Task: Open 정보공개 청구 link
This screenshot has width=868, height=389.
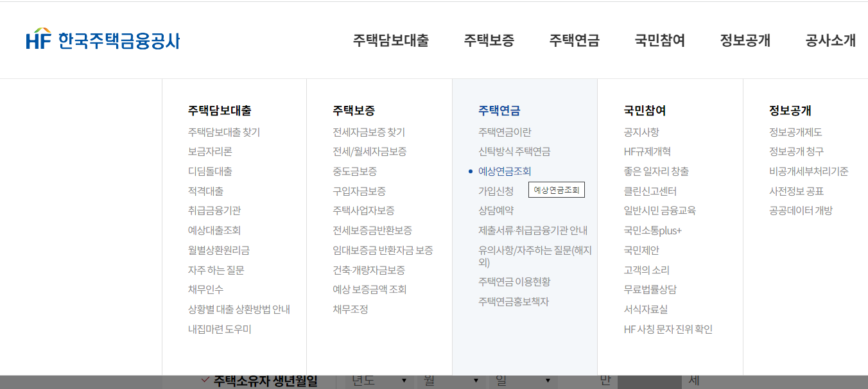Action: click(796, 151)
